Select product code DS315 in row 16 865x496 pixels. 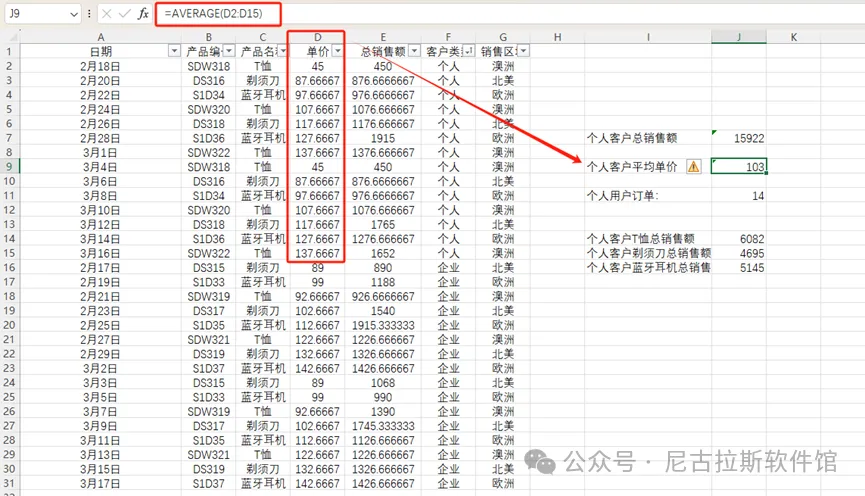209,268
